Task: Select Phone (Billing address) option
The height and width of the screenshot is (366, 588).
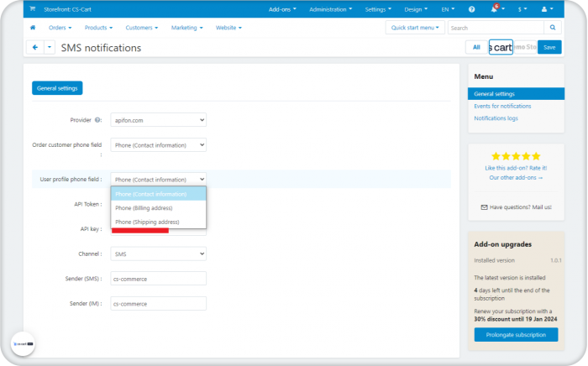Action: coord(158,208)
